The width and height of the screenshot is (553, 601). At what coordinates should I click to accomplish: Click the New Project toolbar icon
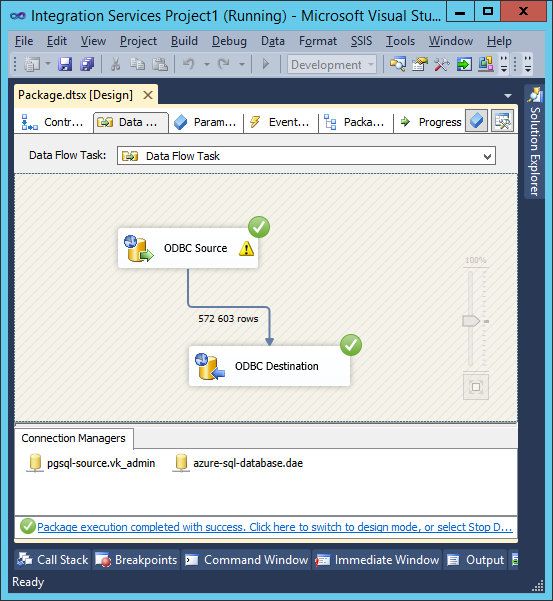click(x=31, y=64)
